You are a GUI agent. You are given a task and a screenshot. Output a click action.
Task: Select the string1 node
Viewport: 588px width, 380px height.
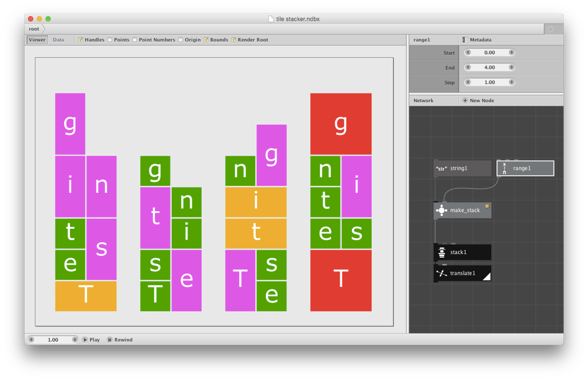click(x=462, y=168)
